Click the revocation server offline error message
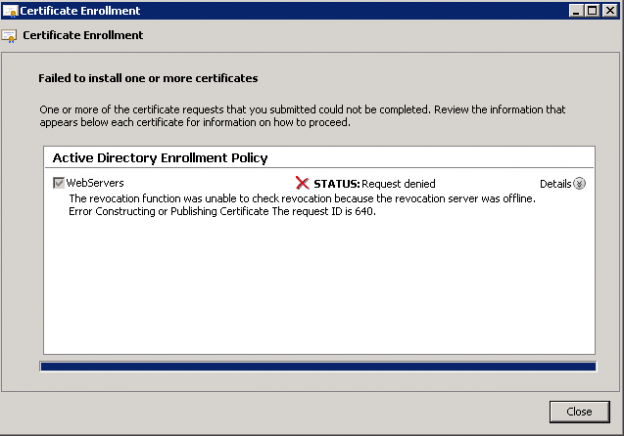Screen dimensions: 624x436 point(302,198)
